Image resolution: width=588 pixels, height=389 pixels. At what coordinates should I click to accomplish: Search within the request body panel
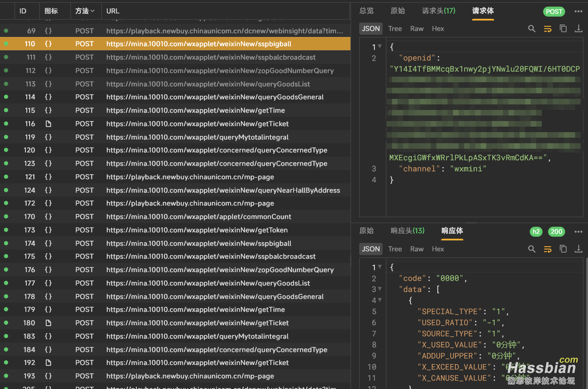click(x=532, y=29)
